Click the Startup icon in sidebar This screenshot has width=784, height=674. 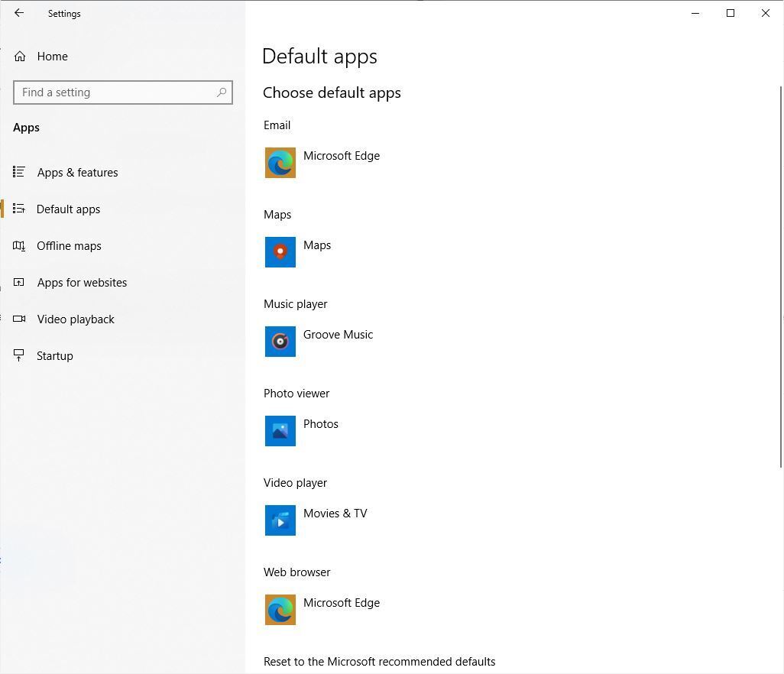[19, 355]
